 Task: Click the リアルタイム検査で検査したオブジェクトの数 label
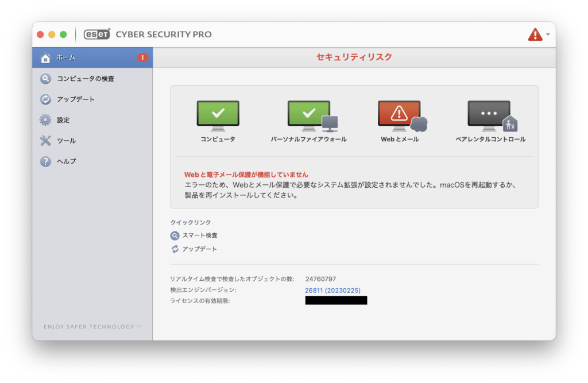point(232,279)
